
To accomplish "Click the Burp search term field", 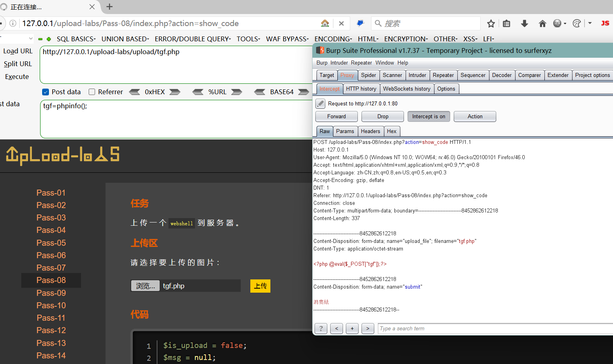I will (495, 329).
